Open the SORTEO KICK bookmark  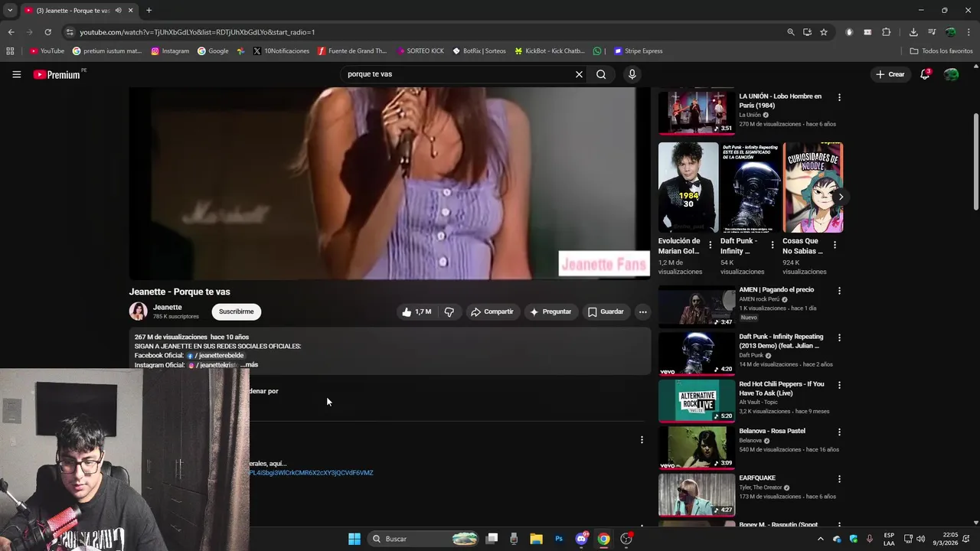420,51
